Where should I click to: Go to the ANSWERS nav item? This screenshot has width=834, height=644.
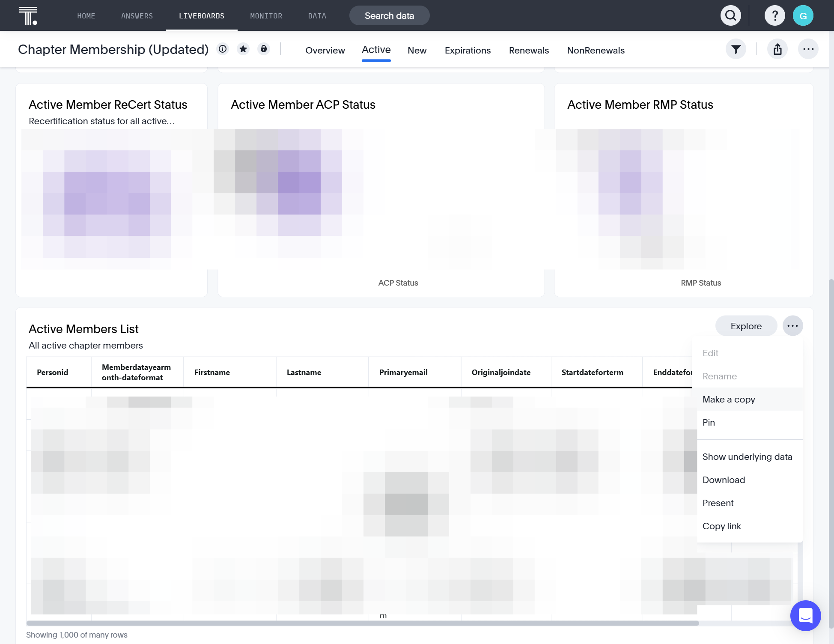[x=137, y=16]
